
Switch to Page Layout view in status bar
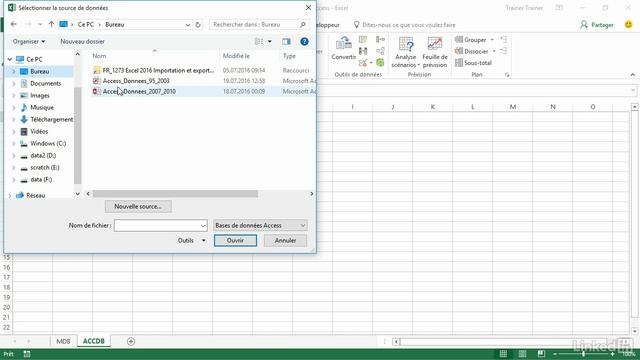522,354
